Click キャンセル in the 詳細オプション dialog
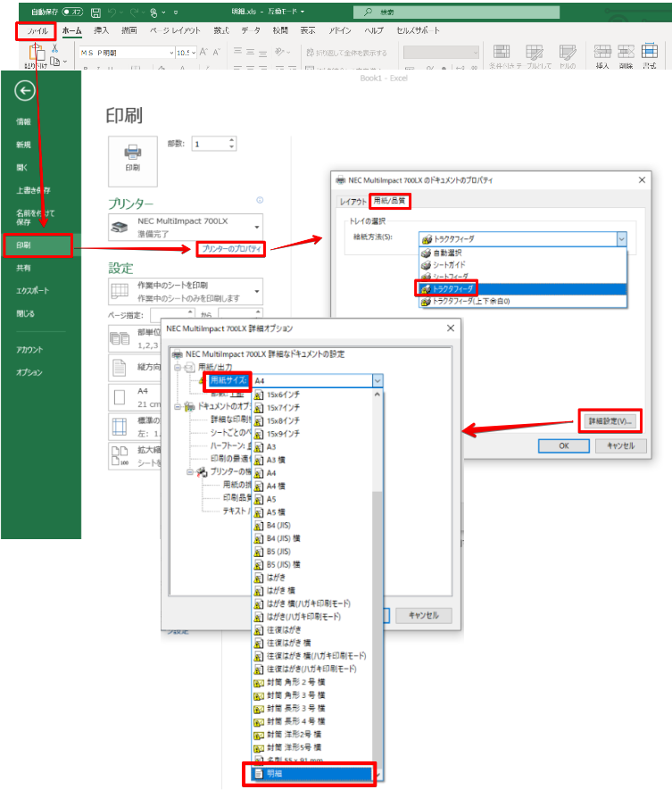The image size is (672, 798). click(x=423, y=615)
